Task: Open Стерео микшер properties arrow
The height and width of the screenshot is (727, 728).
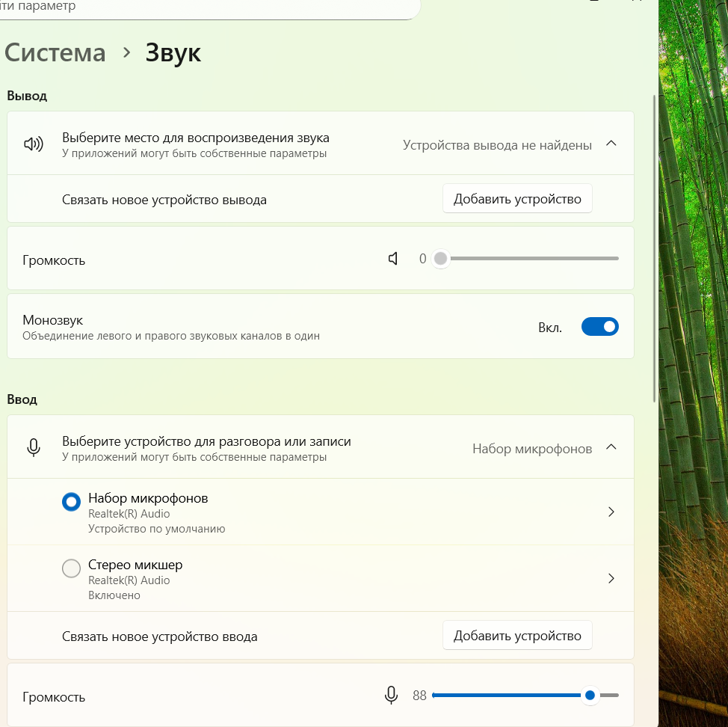Action: (x=611, y=578)
